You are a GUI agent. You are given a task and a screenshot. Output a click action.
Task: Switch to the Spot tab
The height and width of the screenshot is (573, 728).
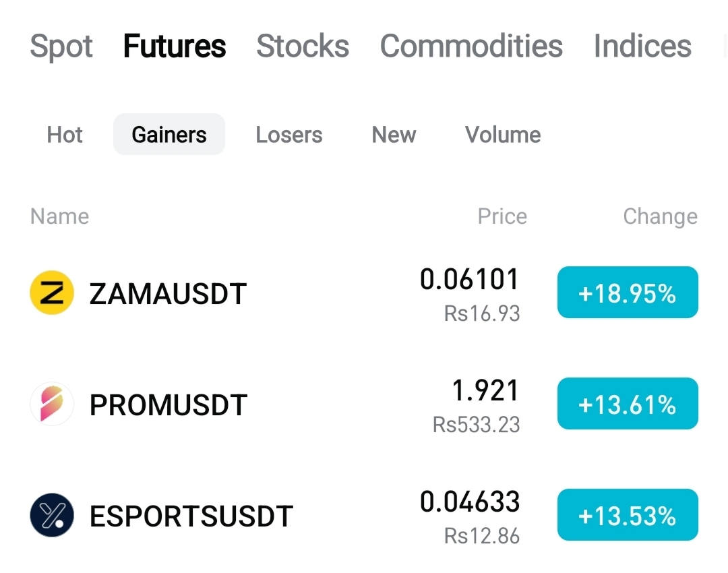pos(61,47)
